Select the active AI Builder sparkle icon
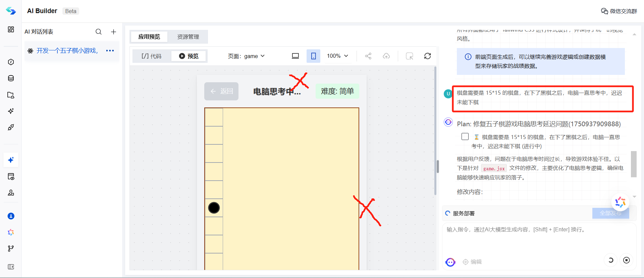Screen dimensions: 644x278 click(x=11, y=160)
